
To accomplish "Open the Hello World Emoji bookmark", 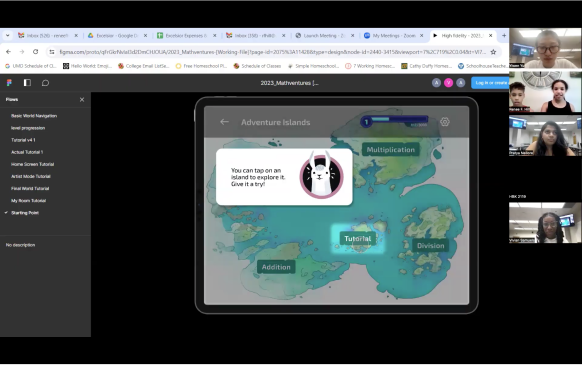I will click(x=88, y=66).
